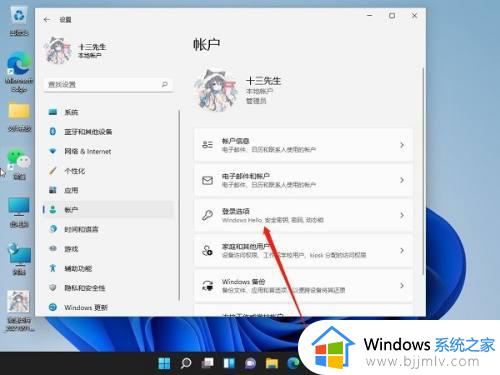Screen dimensions: 500x375
Task: Open time and language globe icon
Action: pos(53,229)
